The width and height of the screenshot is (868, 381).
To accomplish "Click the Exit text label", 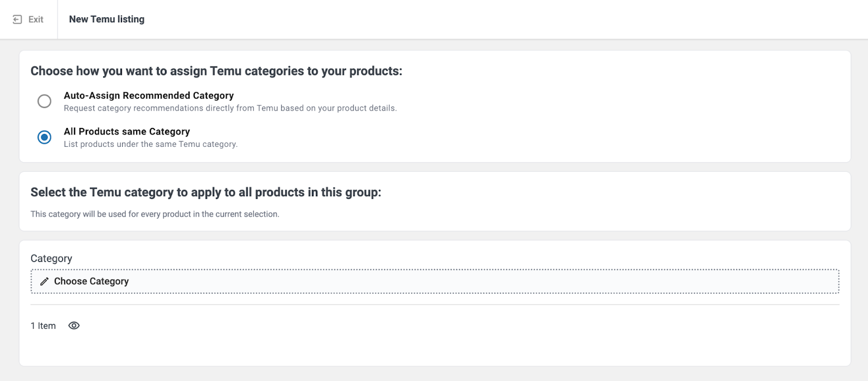I will click(x=36, y=20).
